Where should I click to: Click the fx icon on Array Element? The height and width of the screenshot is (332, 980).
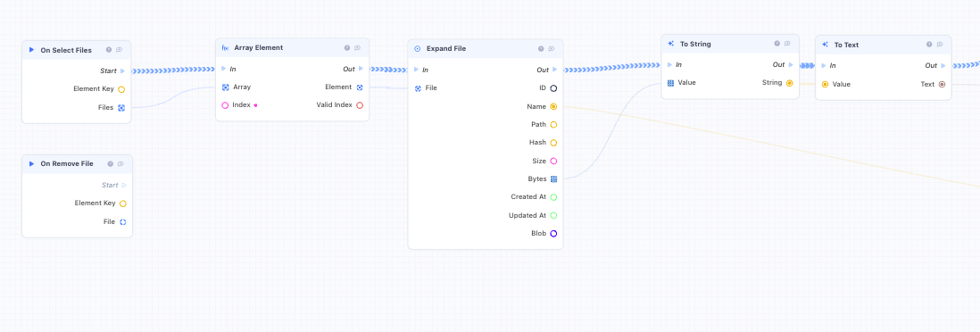point(225,47)
